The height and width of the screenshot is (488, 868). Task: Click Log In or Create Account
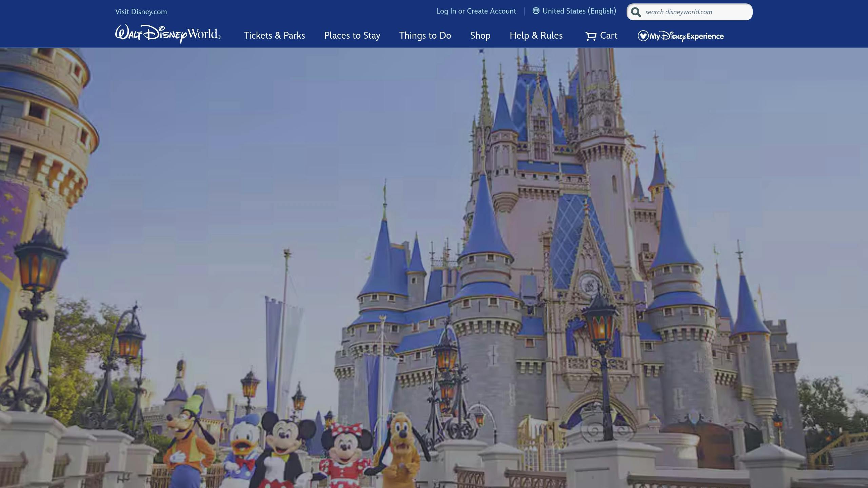476,11
